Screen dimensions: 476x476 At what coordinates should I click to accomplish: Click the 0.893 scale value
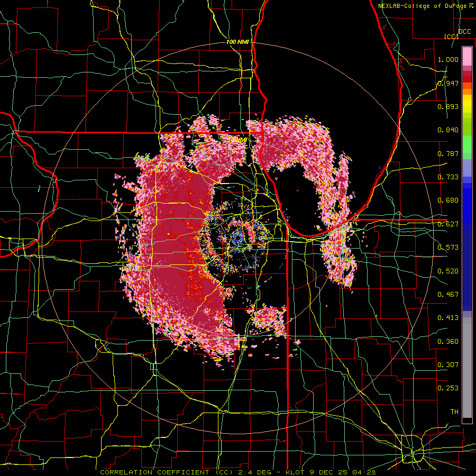(448, 106)
